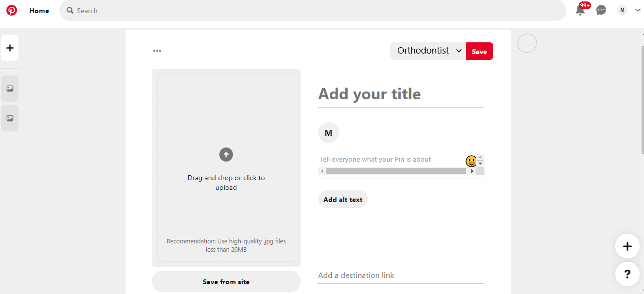Image resolution: width=644 pixels, height=294 pixels.
Task: Open the emoji picker for the description
Action: [470, 160]
